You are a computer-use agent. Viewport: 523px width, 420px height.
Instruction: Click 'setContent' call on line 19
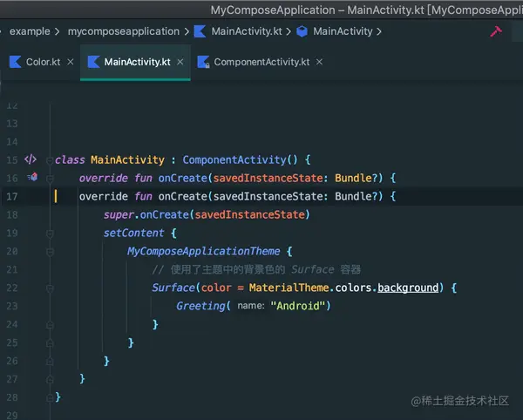click(133, 233)
